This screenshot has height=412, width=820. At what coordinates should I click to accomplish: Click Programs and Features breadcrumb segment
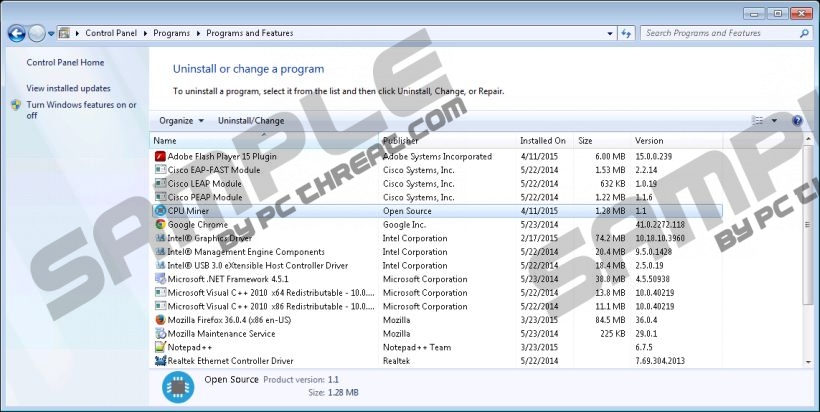click(249, 33)
